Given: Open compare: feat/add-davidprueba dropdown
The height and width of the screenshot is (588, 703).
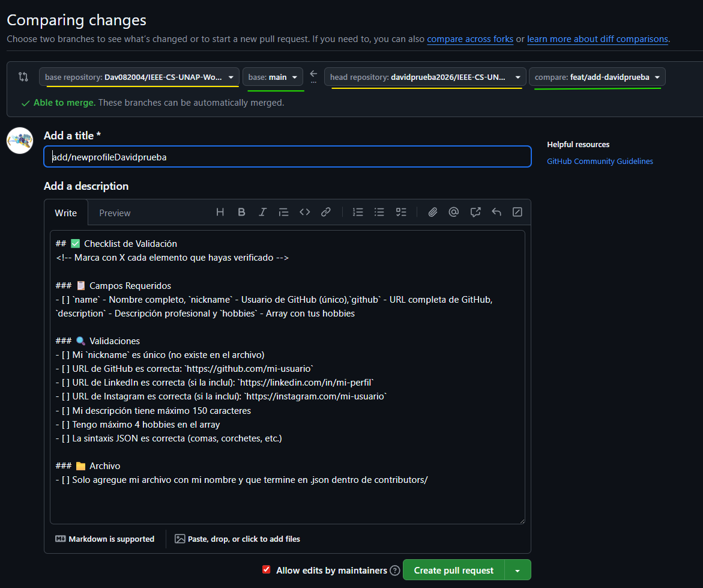Looking at the screenshot, I should [x=597, y=77].
